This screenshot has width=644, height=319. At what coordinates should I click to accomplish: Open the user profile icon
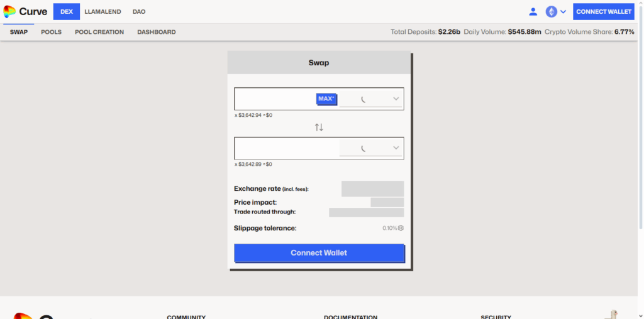533,11
